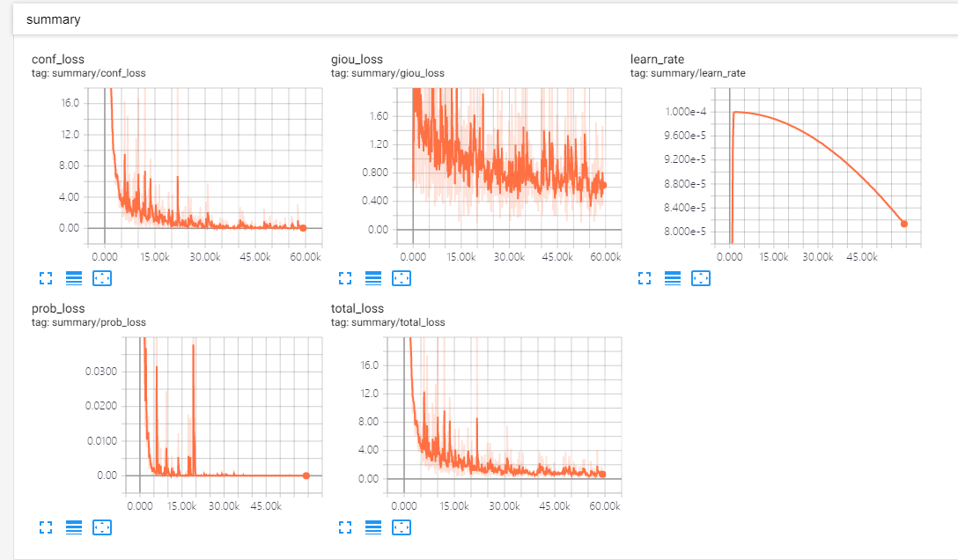
Task: Toggle y-axis log scale for total_loss
Action: click(373, 527)
